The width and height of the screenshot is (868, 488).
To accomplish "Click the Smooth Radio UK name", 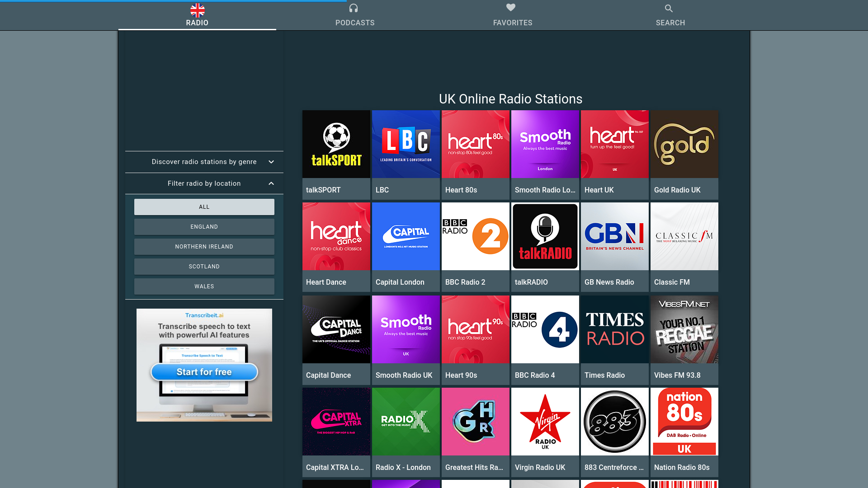I will coord(404,375).
